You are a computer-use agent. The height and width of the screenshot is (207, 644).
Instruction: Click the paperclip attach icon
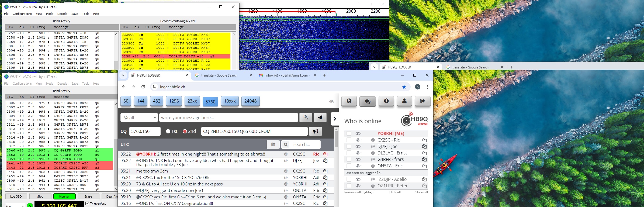point(306,118)
